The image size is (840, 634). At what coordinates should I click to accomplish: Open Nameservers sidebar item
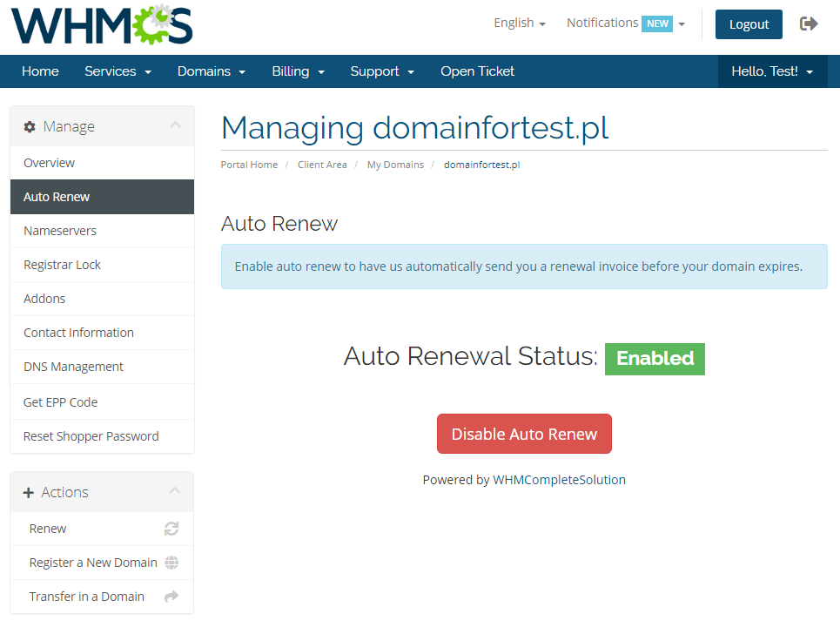tap(102, 231)
